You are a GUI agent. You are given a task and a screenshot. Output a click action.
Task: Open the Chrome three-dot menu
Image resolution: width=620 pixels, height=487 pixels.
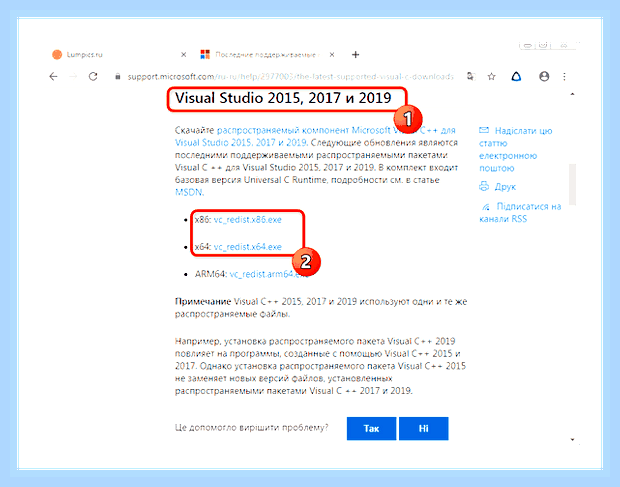click(564, 77)
